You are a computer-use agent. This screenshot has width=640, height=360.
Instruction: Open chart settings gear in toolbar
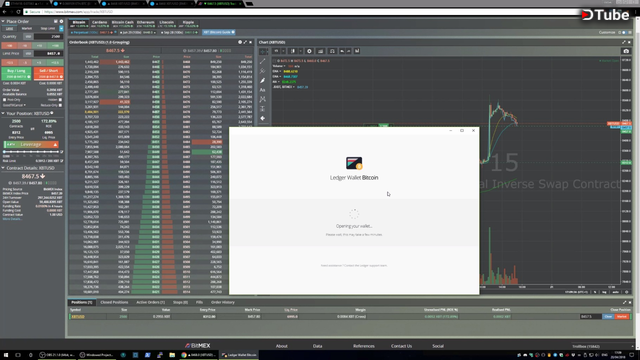click(309, 51)
